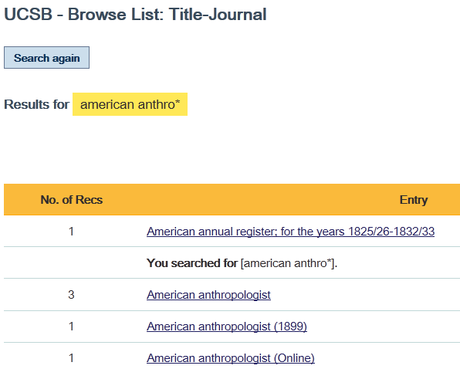The height and width of the screenshot is (369, 460).
Task: Open American annual register 1825/26-1832/33 link
Action: point(291,231)
